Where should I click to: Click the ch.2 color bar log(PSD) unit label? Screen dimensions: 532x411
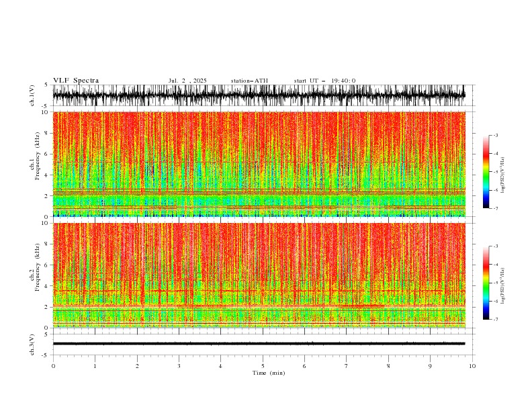(502, 285)
